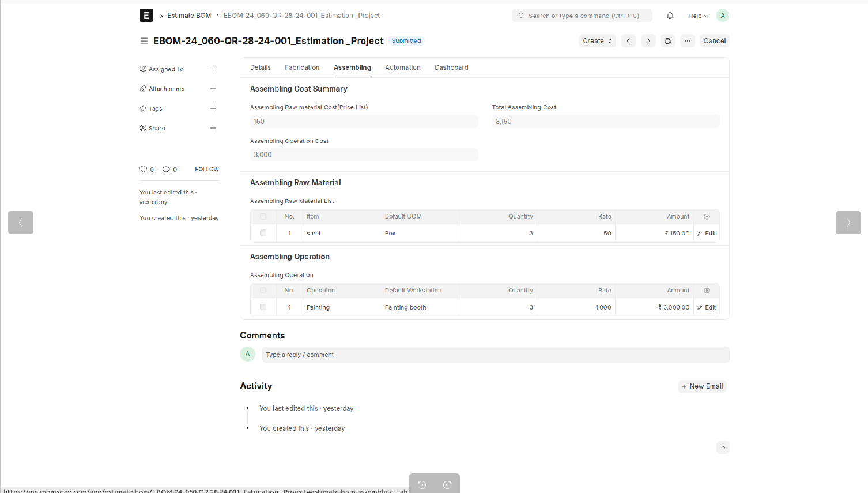Add assignee with Assigned To plus
The image size is (868, 493).
coord(213,69)
